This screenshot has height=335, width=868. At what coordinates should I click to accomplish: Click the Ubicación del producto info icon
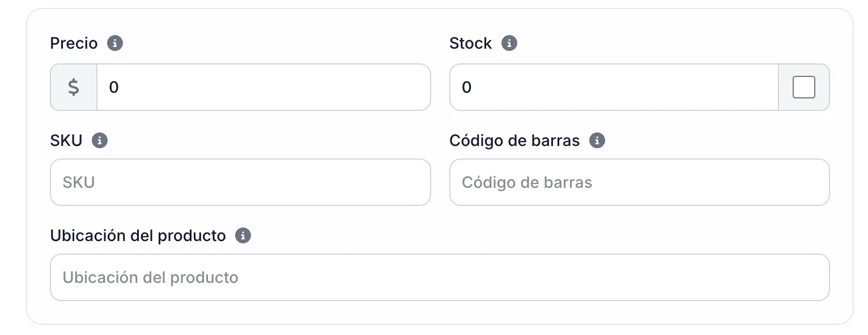click(x=243, y=235)
